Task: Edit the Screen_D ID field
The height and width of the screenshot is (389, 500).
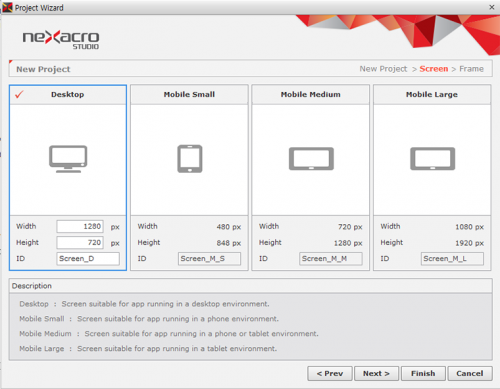Action: pos(88,259)
